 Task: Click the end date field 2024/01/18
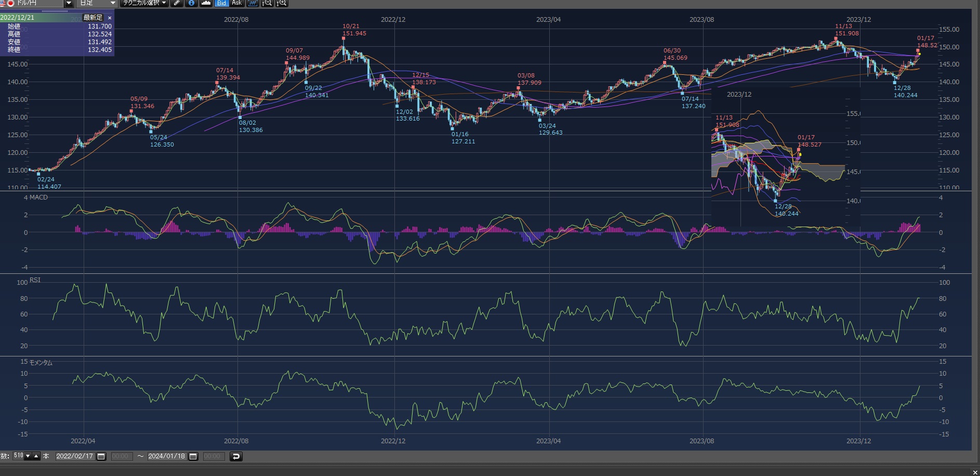[166, 456]
